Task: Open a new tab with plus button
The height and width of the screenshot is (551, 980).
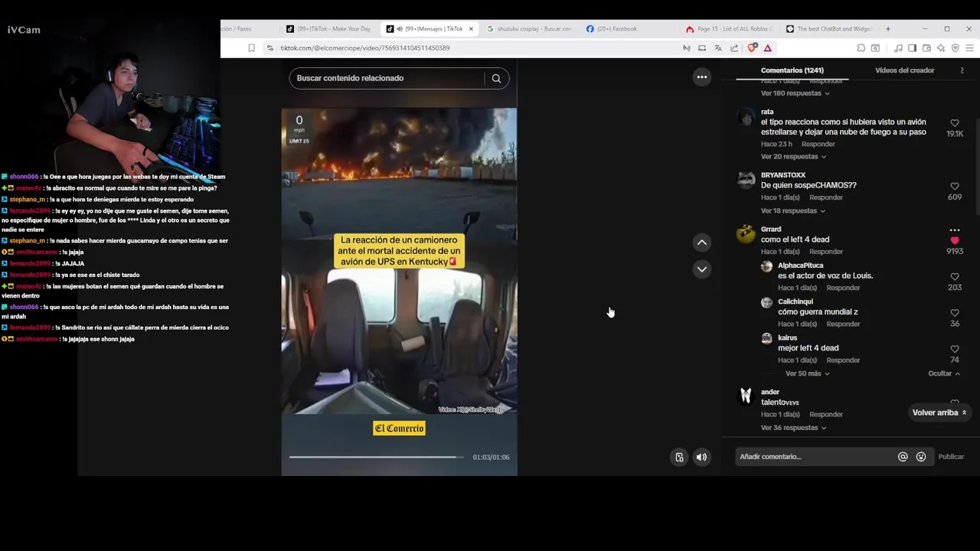Action: [x=887, y=29]
